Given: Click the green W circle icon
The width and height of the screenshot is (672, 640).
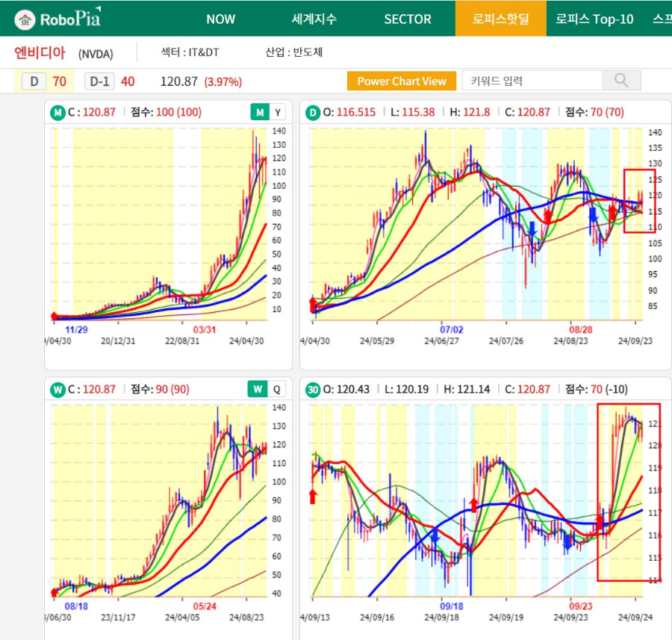Looking at the screenshot, I should (x=57, y=390).
